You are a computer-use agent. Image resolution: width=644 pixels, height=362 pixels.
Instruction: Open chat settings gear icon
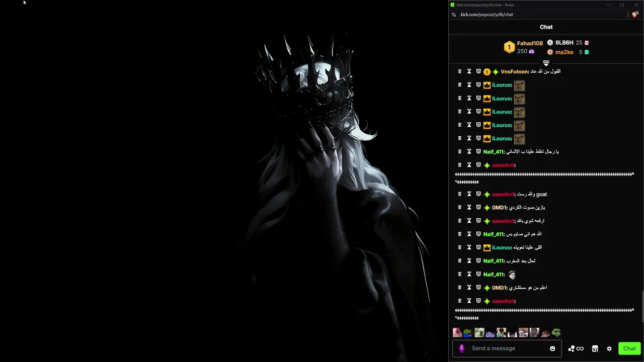(x=609, y=348)
